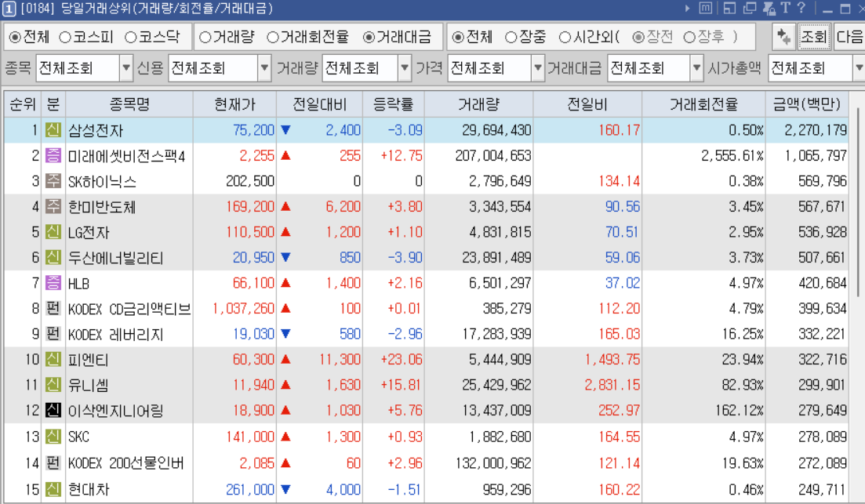Select the 거래대금 sort radio button

coord(369,37)
